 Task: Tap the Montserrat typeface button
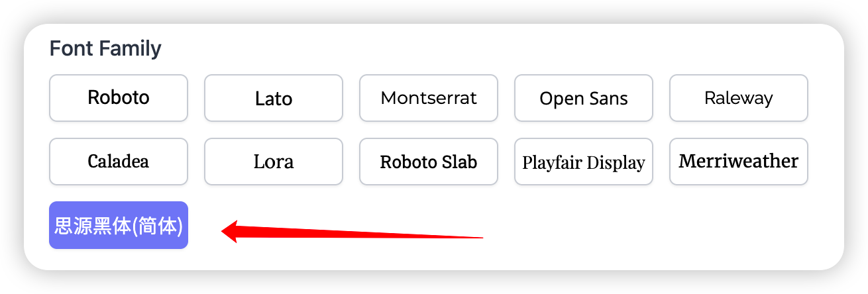[x=429, y=98]
